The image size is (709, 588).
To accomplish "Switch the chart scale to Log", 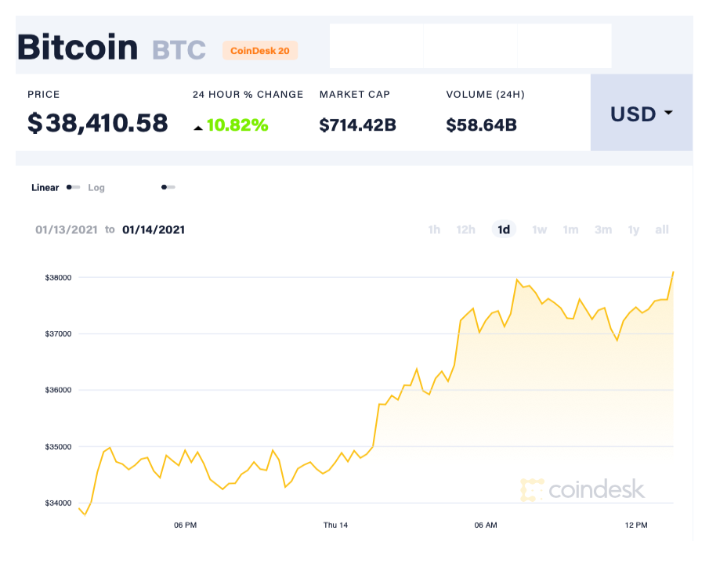I will (96, 187).
